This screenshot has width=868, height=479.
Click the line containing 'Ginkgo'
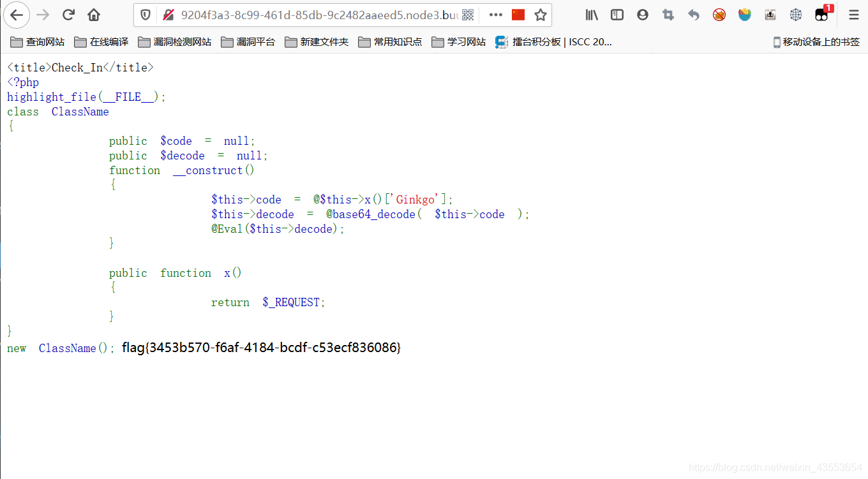pyautogui.click(x=333, y=200)
